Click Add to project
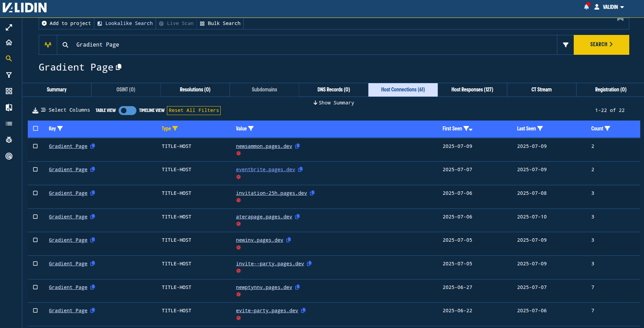Image resolution: width=644 pixels, height=328 pixels. (x=66, y=23)
